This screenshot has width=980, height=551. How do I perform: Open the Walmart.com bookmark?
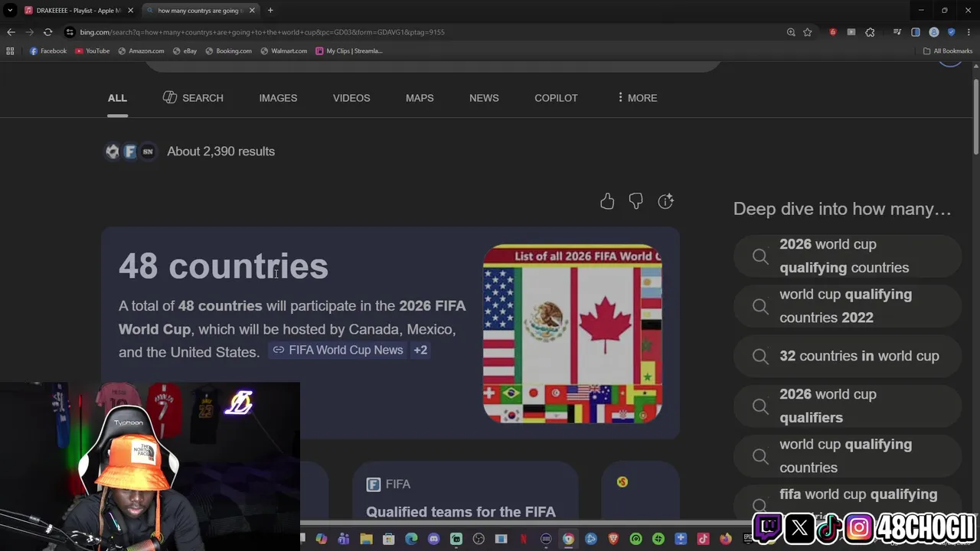(283, 51)
